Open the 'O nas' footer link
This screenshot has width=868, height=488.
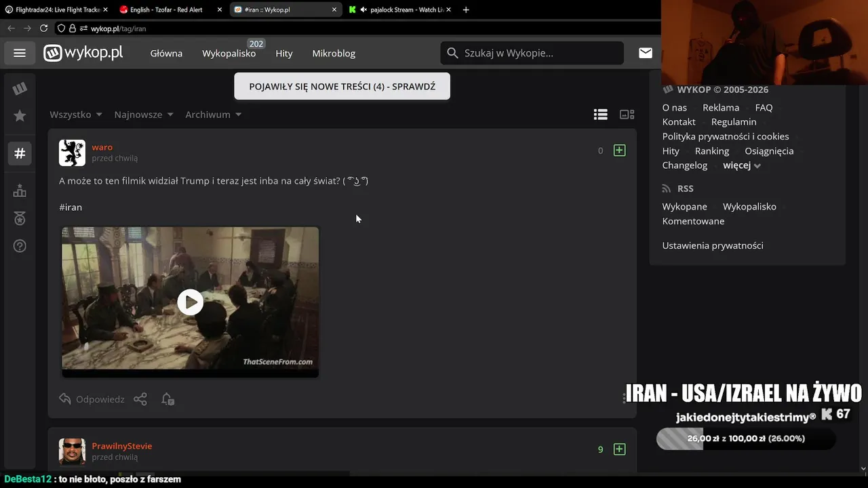click(675, 108)
